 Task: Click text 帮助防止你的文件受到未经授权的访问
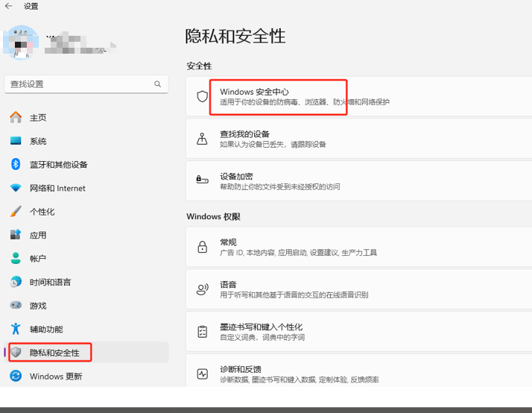tap(280, 186)
